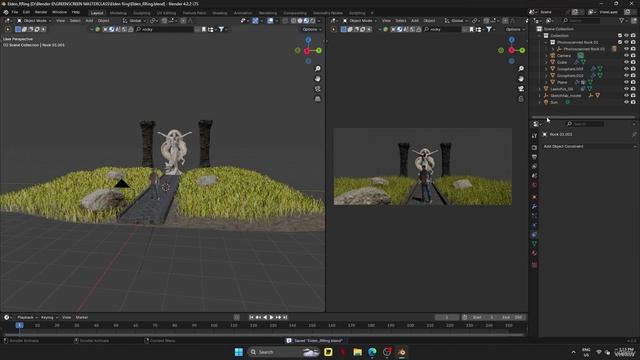
Task: Open the Scene properties tab
Action: 534,176
